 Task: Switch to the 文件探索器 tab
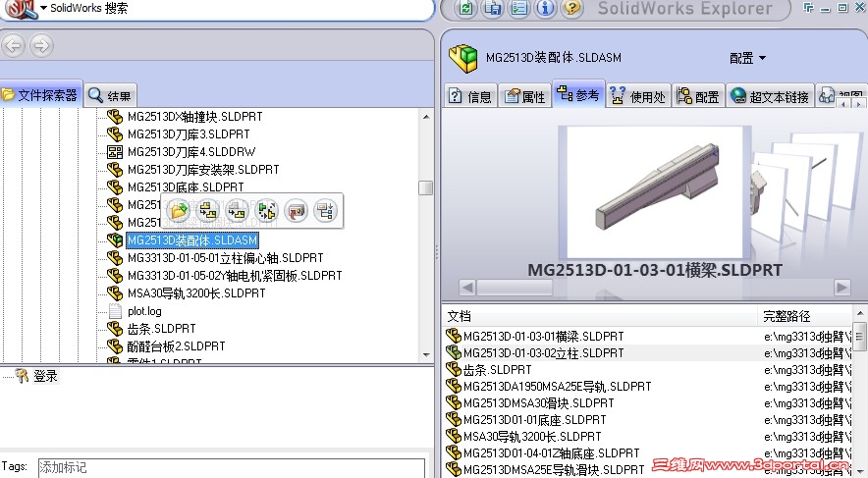coord(41,95)
